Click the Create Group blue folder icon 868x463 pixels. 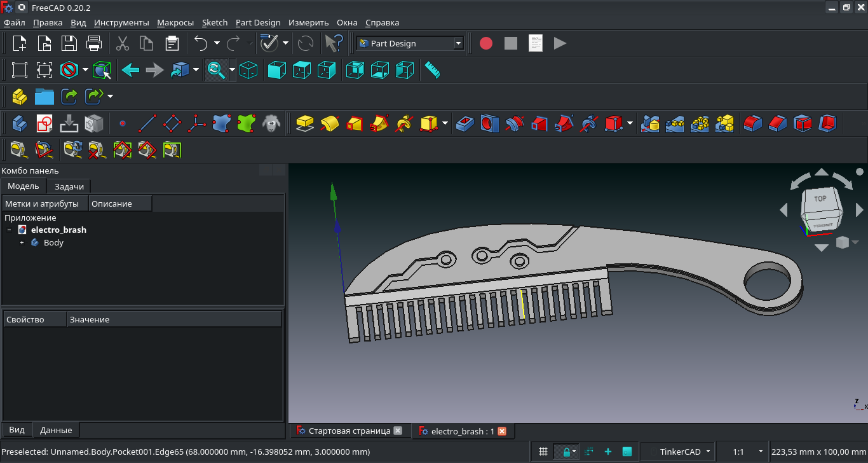(x=44, y=96)
